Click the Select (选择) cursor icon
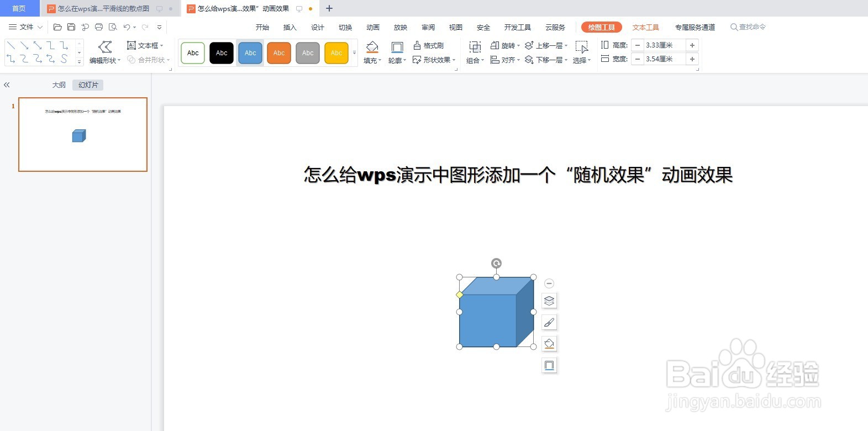868x431 pixels. pos(581,48)
